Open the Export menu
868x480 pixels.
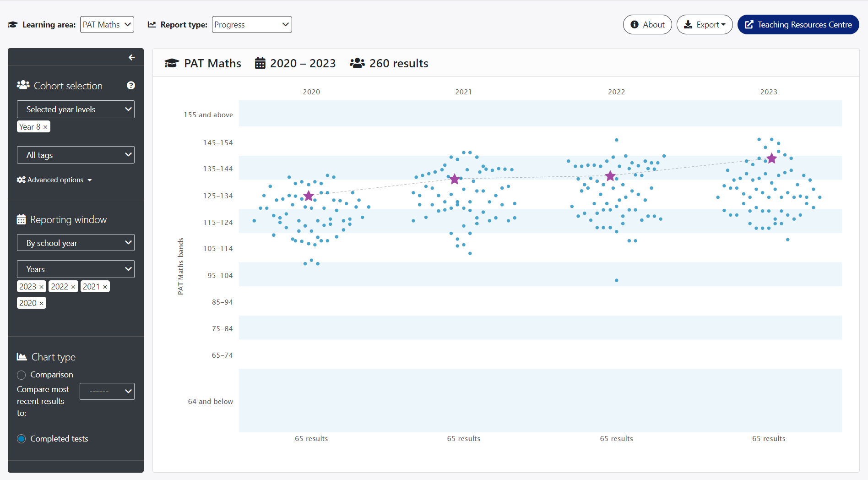pyautogui.click(x=705, y=25)
